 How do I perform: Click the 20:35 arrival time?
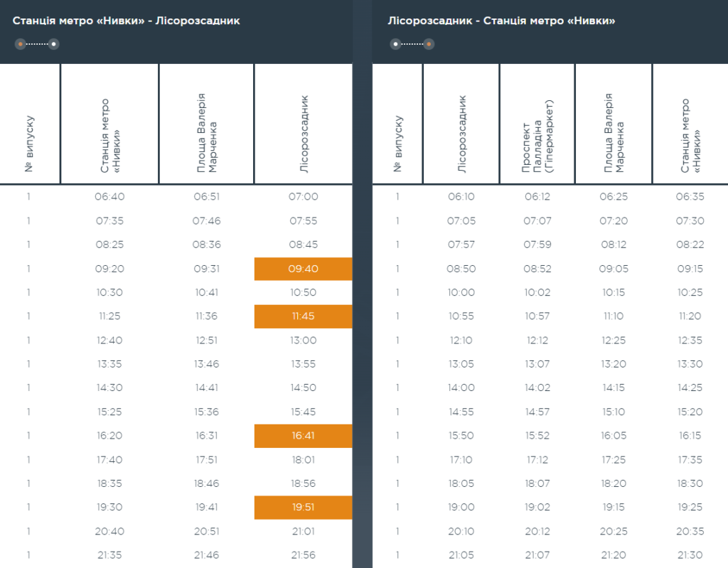pyautogui.click(x=690, y=531)
